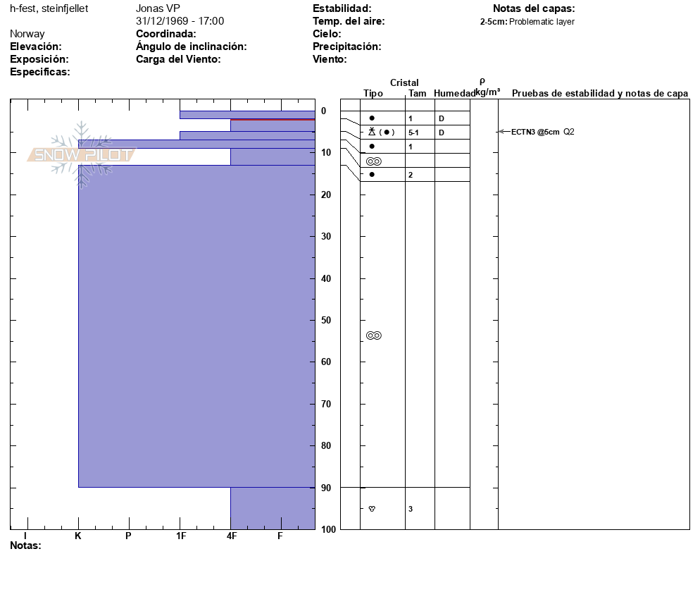Select the top rounded grain symbol with moisture D

(372, 118)
